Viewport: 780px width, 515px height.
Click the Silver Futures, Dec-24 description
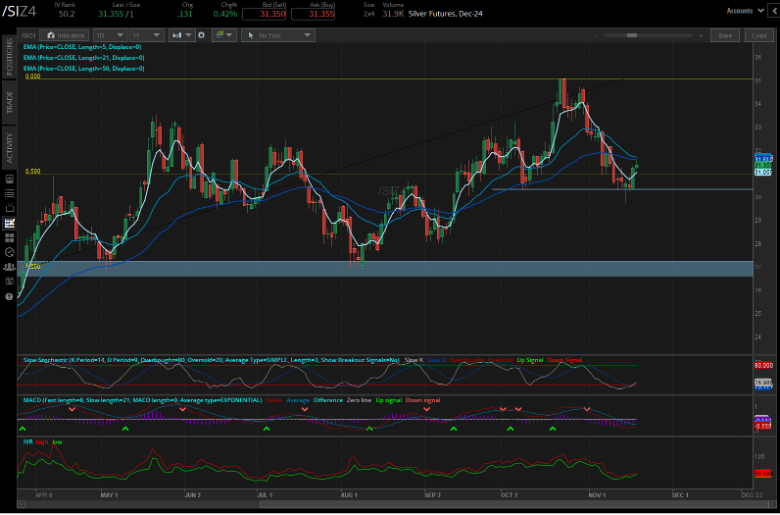(x=445, y=14)
